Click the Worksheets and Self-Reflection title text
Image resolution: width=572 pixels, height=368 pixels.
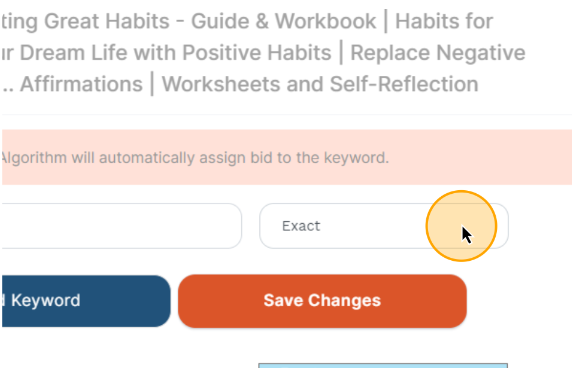click(320, 84)
